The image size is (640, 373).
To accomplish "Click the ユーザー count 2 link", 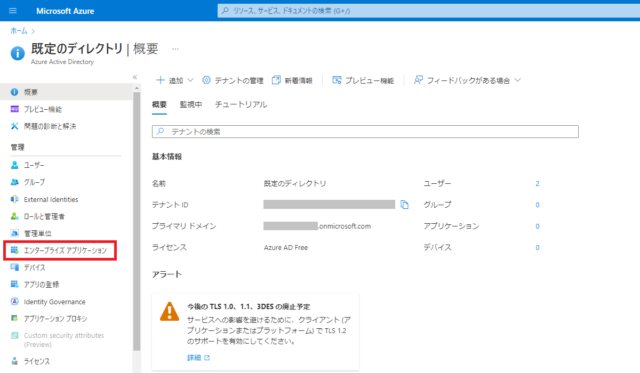I will coord(537,184).
